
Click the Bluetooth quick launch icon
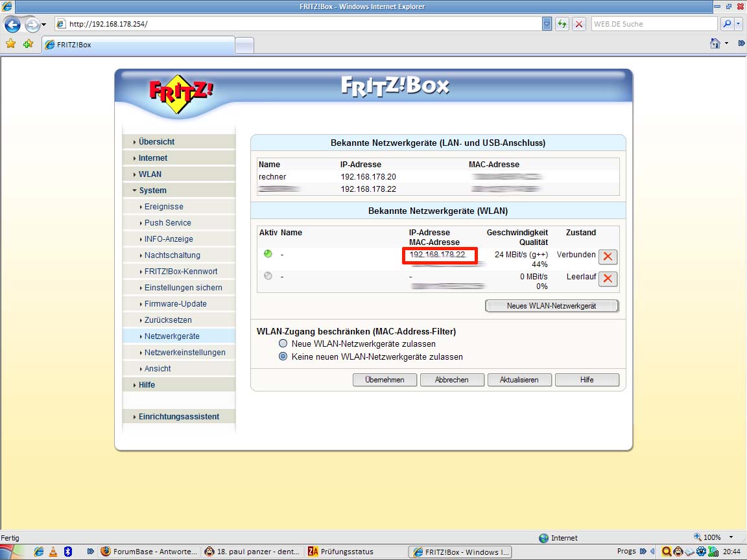point(67,552)
